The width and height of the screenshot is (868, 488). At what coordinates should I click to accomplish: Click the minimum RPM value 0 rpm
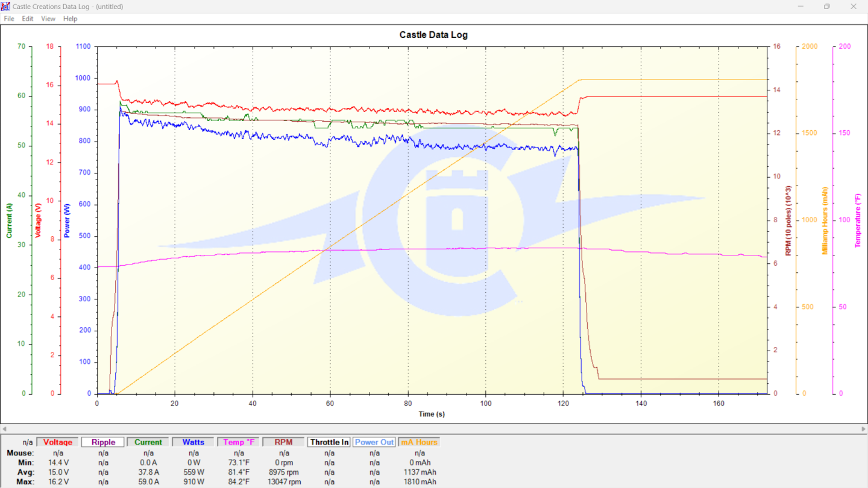[x=284, y=463]
